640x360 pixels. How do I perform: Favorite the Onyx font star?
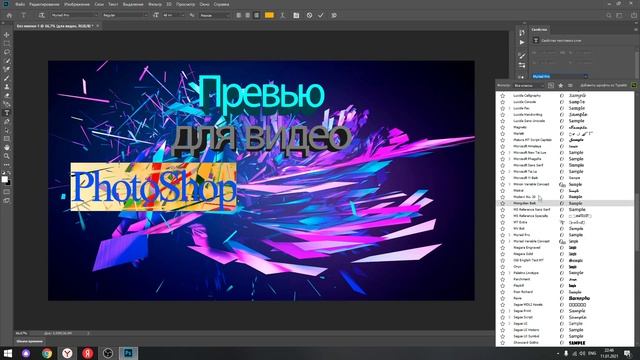tap(502, 267)
